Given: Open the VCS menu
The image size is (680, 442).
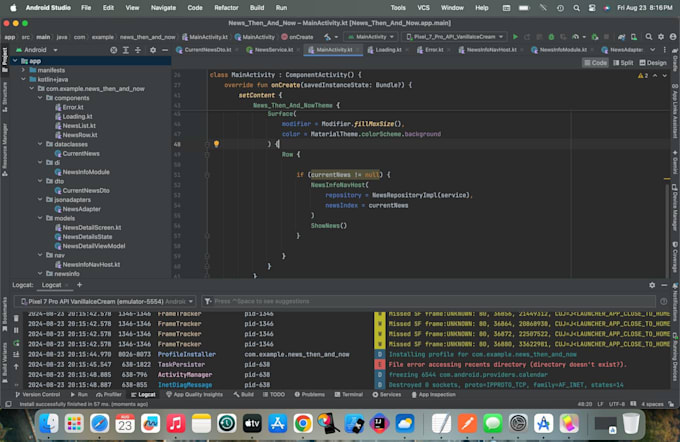Looking at the screenshot, I should pyautogui.click(x=423, y=8).
